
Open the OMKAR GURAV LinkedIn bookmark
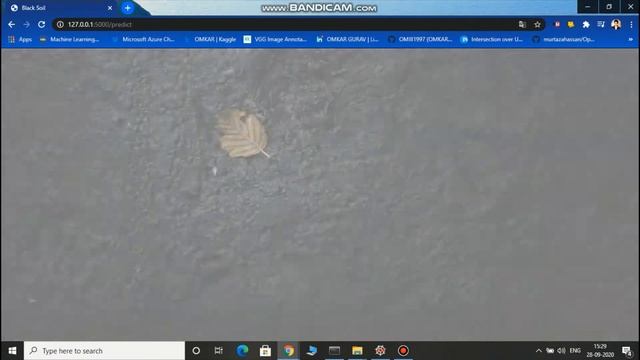(347, 39)
